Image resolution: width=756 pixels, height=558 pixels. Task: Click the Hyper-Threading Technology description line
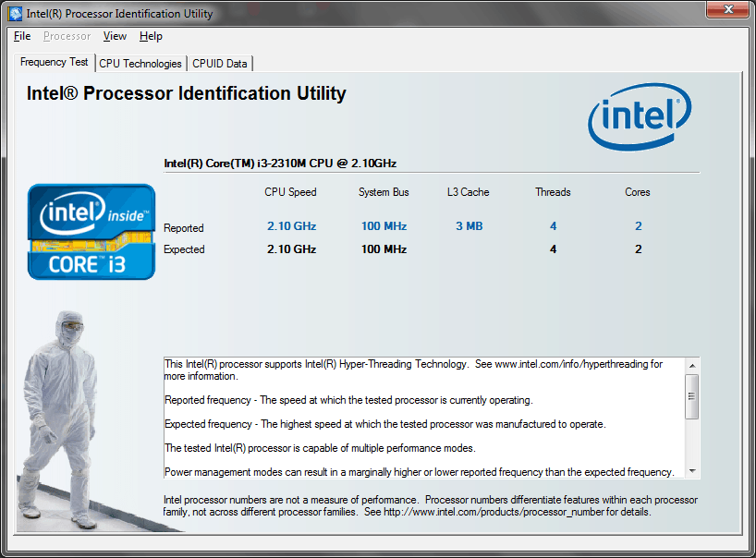click(414, 370)
